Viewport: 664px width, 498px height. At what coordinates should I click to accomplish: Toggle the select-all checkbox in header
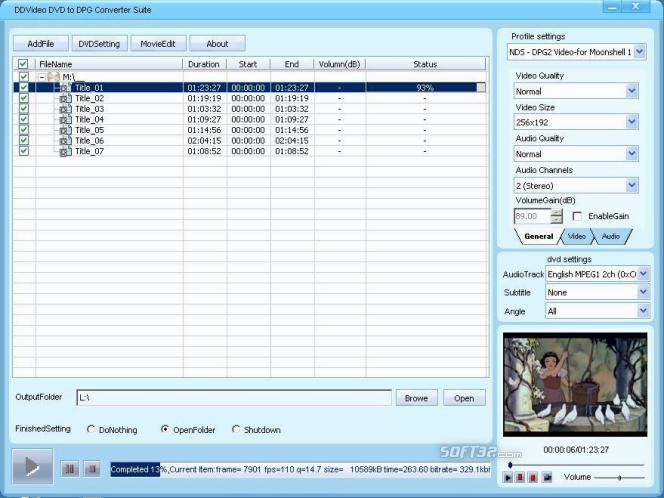coord(23,64)
